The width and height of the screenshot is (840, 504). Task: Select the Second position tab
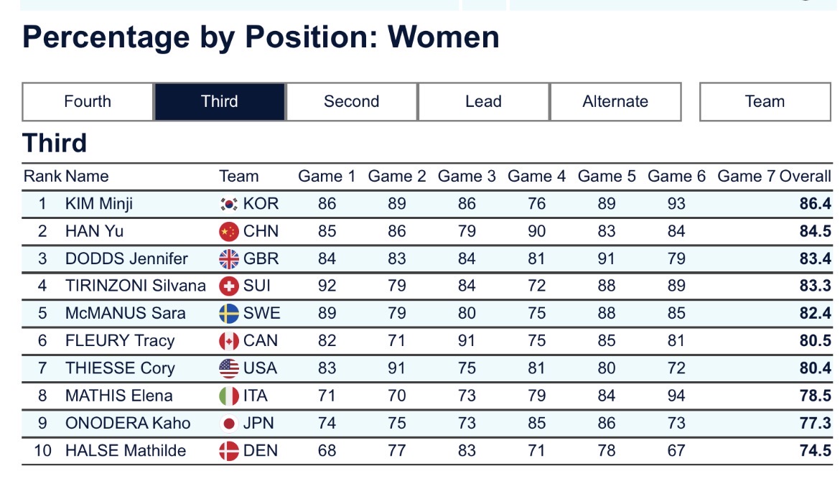click(x=351, y=102)
